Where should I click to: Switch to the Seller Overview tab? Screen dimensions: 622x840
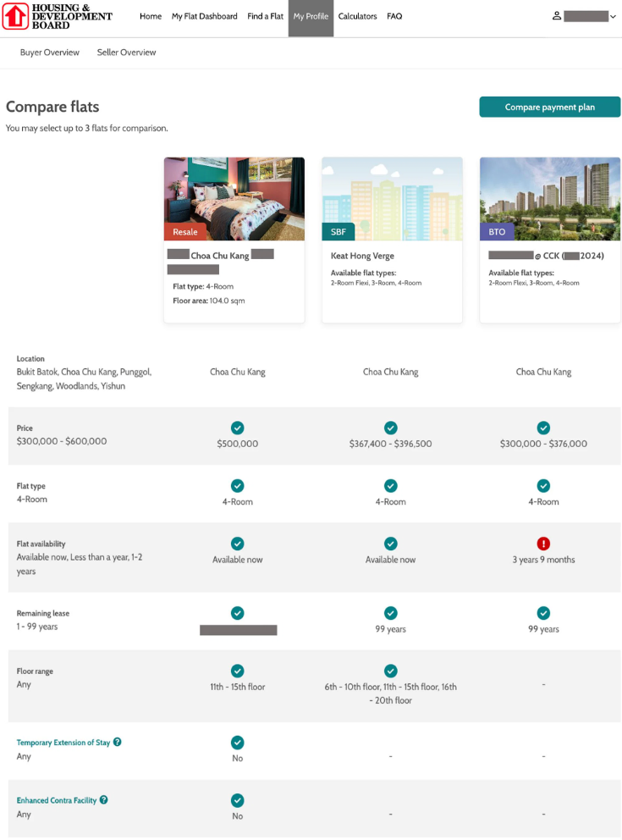126,52
